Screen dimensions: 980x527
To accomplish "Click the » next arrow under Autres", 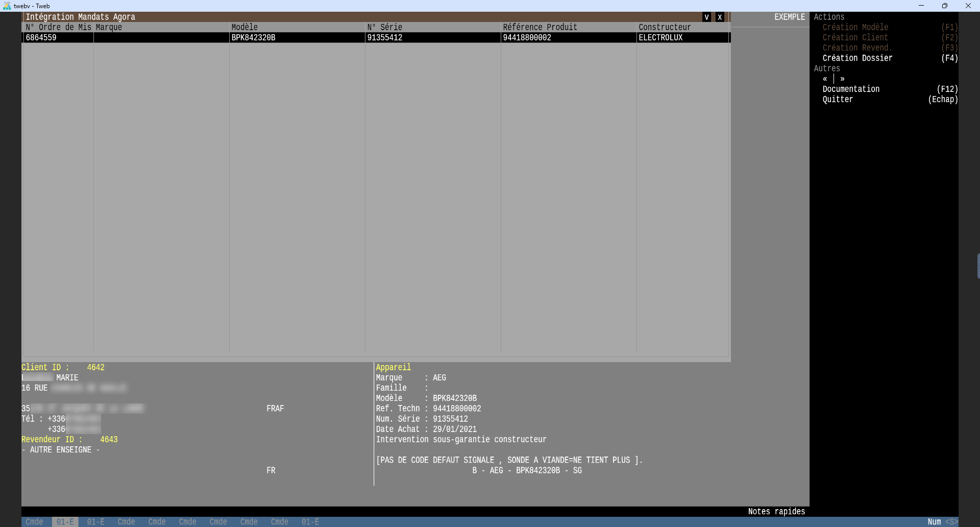I will (842, 79).
